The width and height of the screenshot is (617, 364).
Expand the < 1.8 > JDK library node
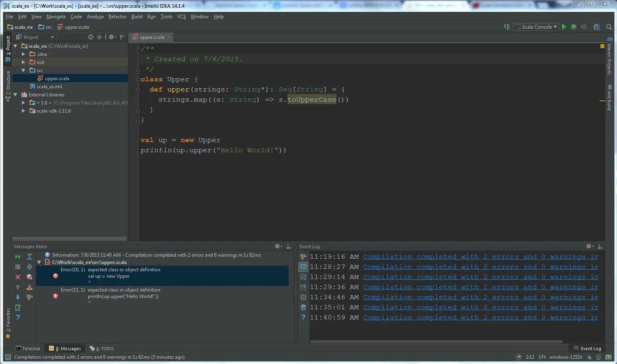point(23,103)
